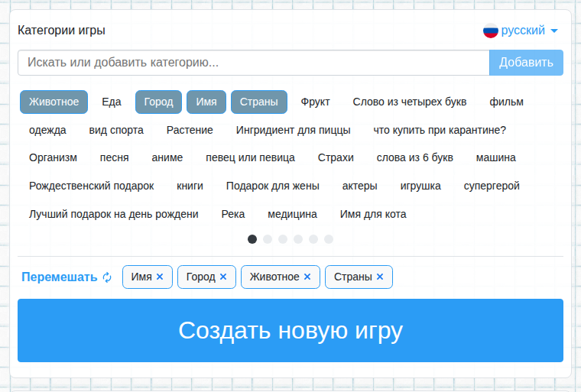This screenshot has width=581, height=392.
Task: Click the shuffle arrows icon next to Перемешать
Action: (107, 277)
